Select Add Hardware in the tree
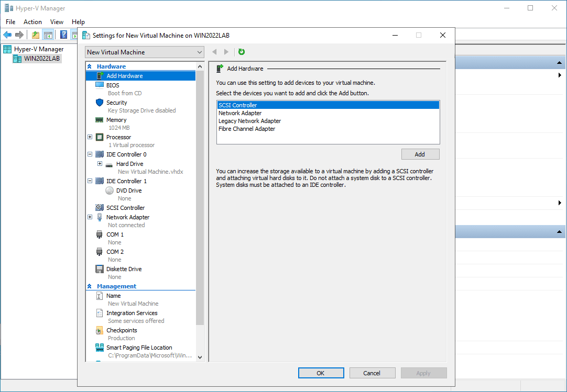This screenshot has height=392, width=567. point(140,76)
